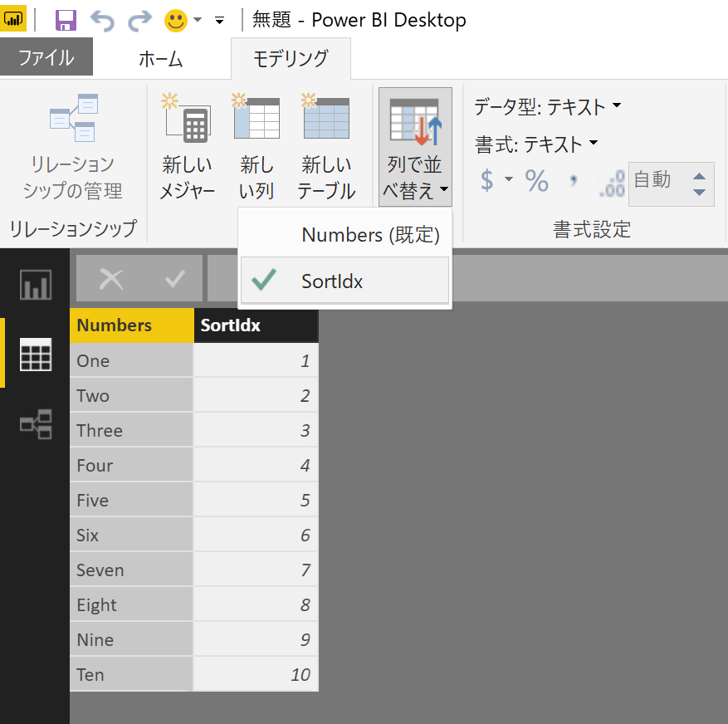
Task: Open the 書式: テキスト dropdown
Action: click(x=536, y=144)
